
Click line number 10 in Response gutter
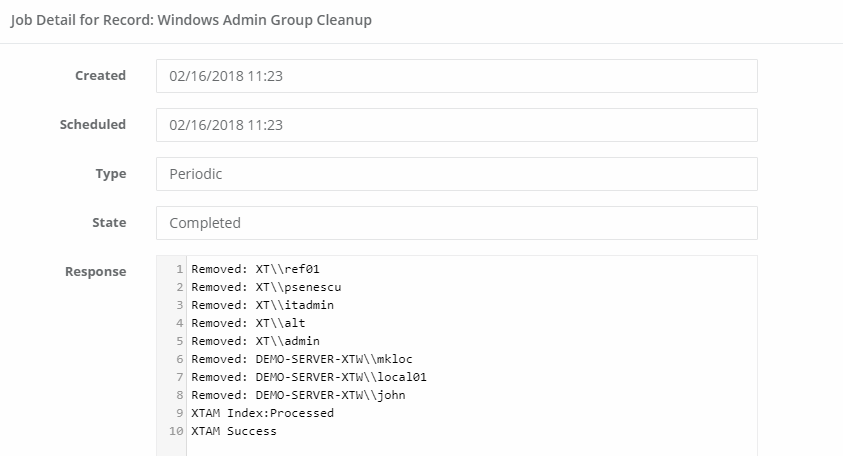[177, 431]
